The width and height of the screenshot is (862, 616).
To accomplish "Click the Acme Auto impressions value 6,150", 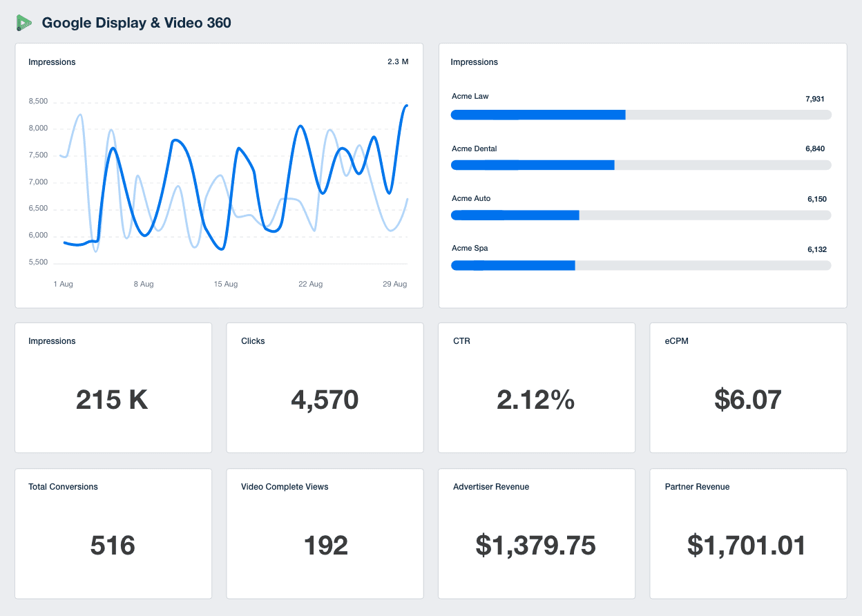I will (x=816, y=198).
